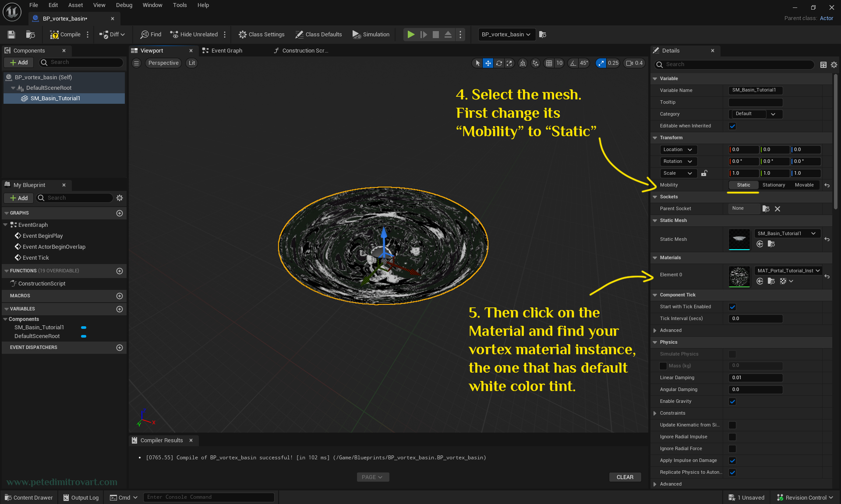Toggle Start with Tick Enabled checkbox
This screenshot has width=841, height=504.
tap(732, 307)
